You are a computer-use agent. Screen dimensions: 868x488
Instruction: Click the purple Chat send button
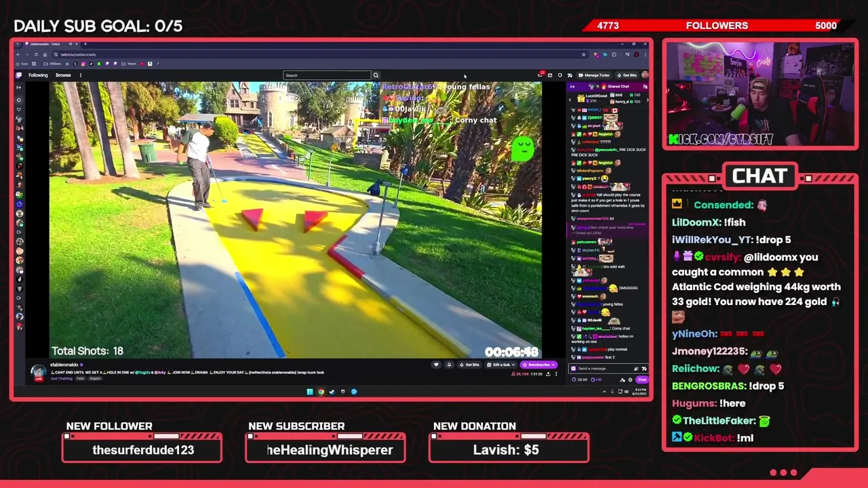[x=642, y=380]
